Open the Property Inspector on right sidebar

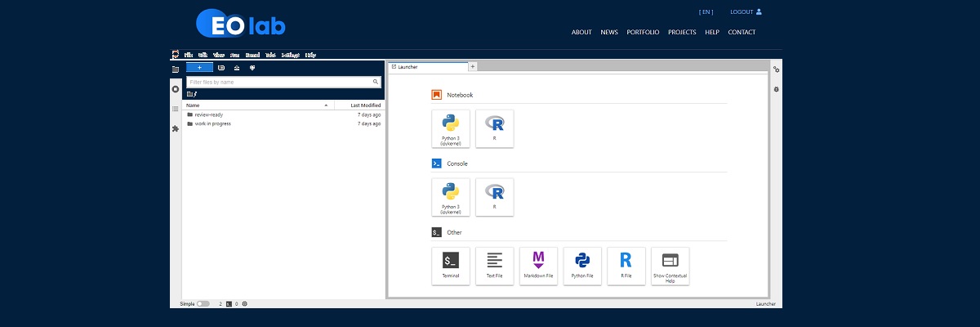click(x=776, y=69)
